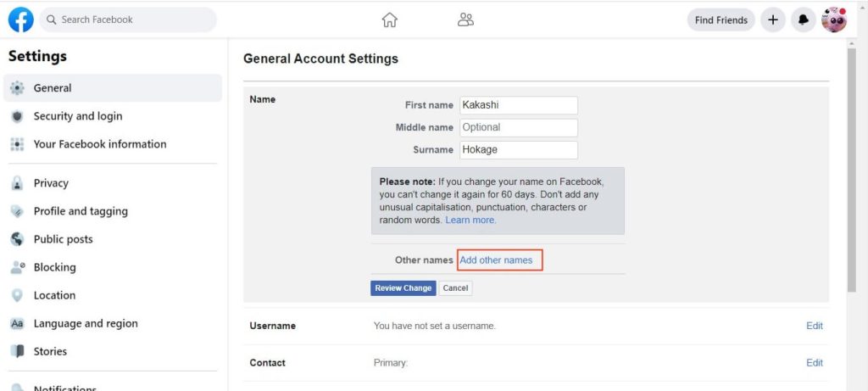Screen dimensions: 868x391
Task: Click the Language and region Aa icon
Action: point(17,323)
